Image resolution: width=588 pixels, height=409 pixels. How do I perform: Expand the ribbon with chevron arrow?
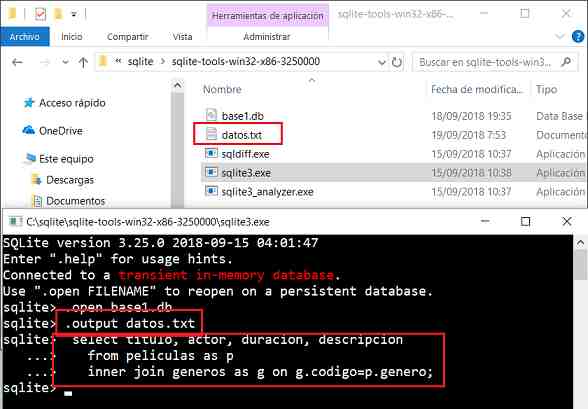(x=560, y=37)
